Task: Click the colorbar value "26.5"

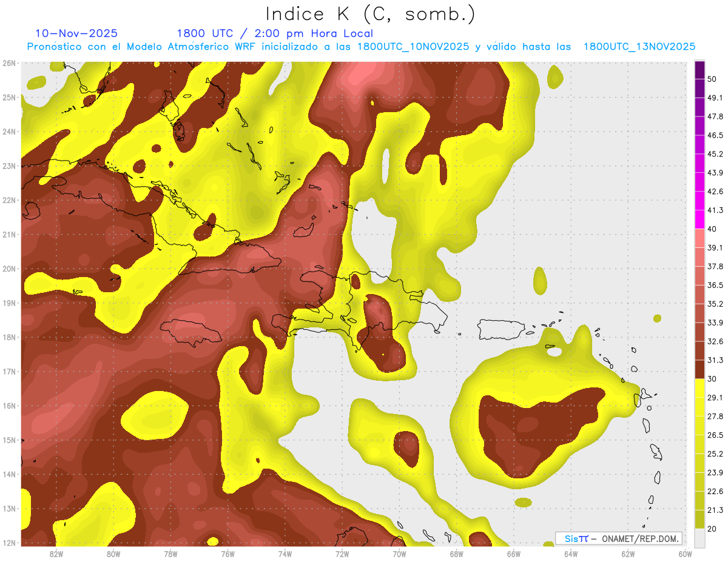Action: 715,435
